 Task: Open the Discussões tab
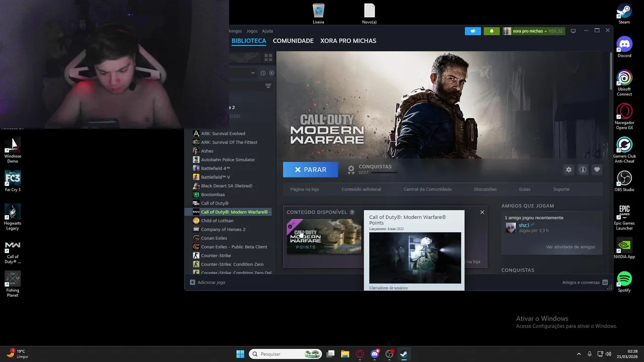coord(485,189)
